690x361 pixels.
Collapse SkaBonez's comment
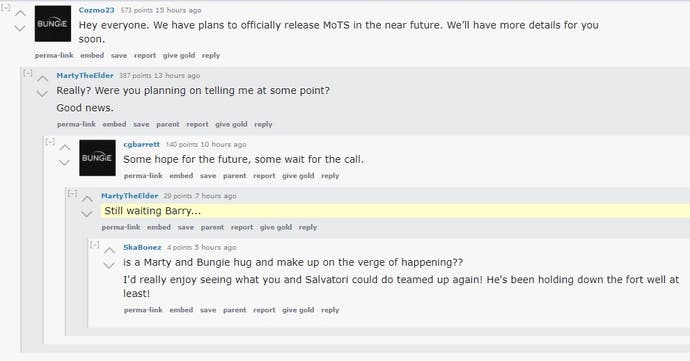pos(95,244)
